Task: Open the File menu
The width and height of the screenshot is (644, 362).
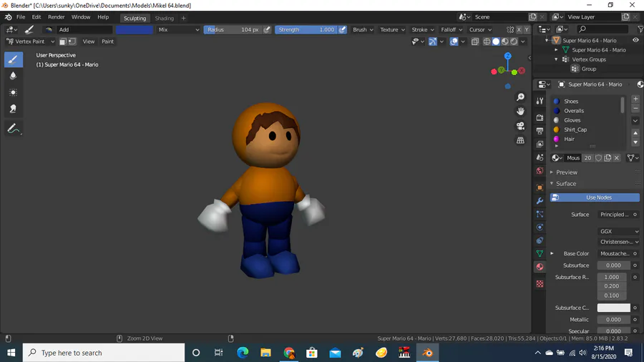Action: pos(21,17)
